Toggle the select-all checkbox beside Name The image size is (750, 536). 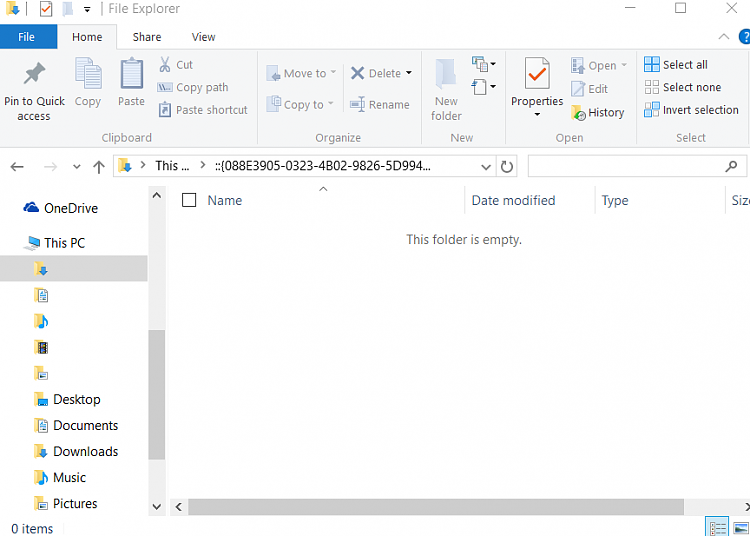pyautogui.click(x=189, y=200)
